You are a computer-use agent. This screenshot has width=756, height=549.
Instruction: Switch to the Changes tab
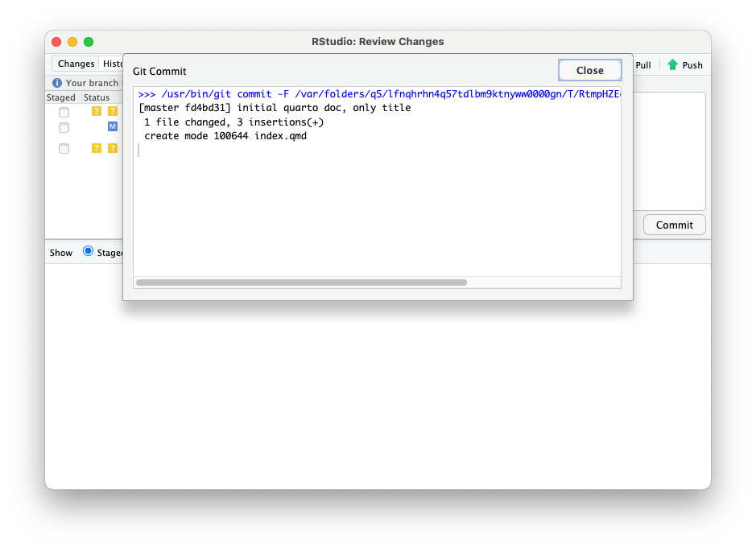[76, 64]
